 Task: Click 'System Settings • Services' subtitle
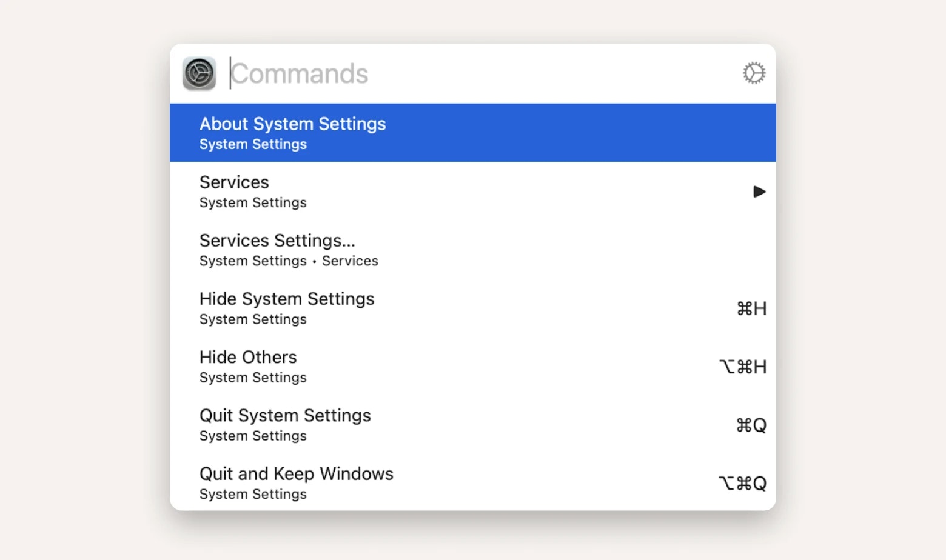click(289, 261)
